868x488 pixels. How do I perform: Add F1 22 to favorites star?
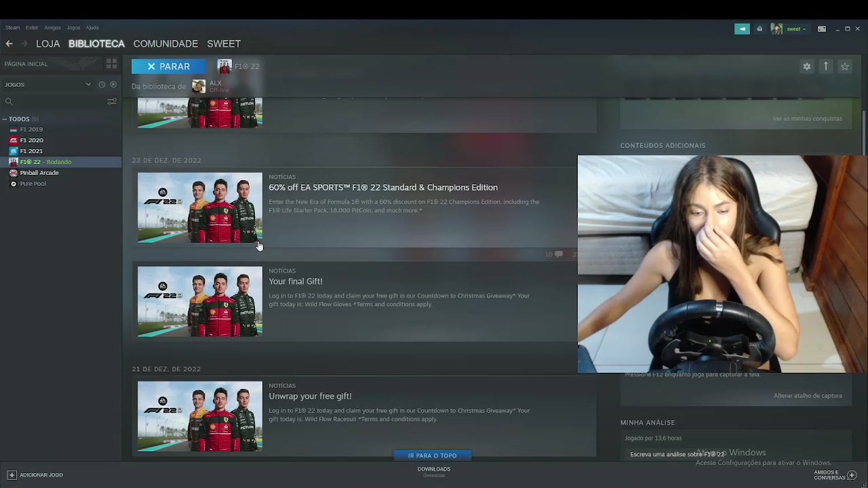(844, 66)
